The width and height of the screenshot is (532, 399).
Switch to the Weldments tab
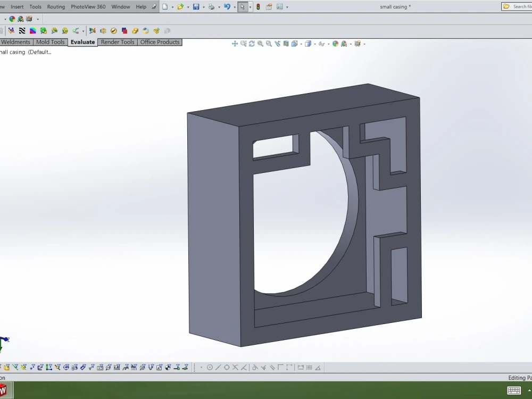pos(16,42)
